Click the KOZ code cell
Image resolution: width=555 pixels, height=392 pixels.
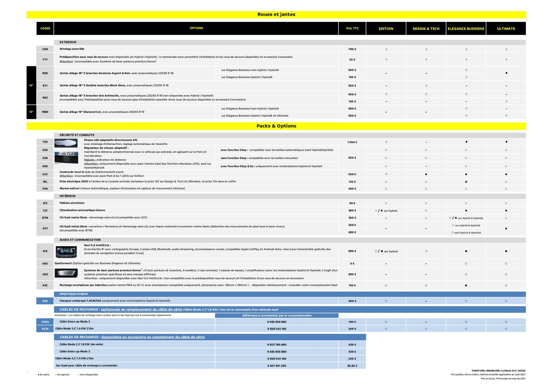click(45, 301)
